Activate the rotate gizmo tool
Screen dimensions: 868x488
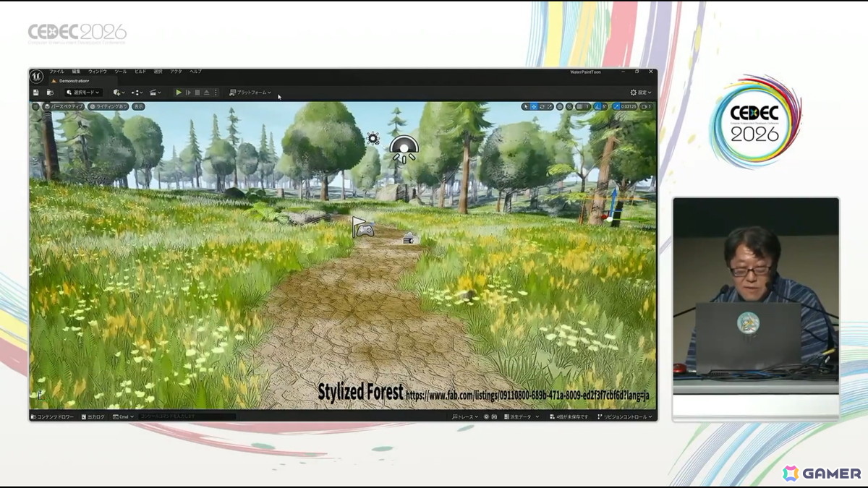(542, 107)
